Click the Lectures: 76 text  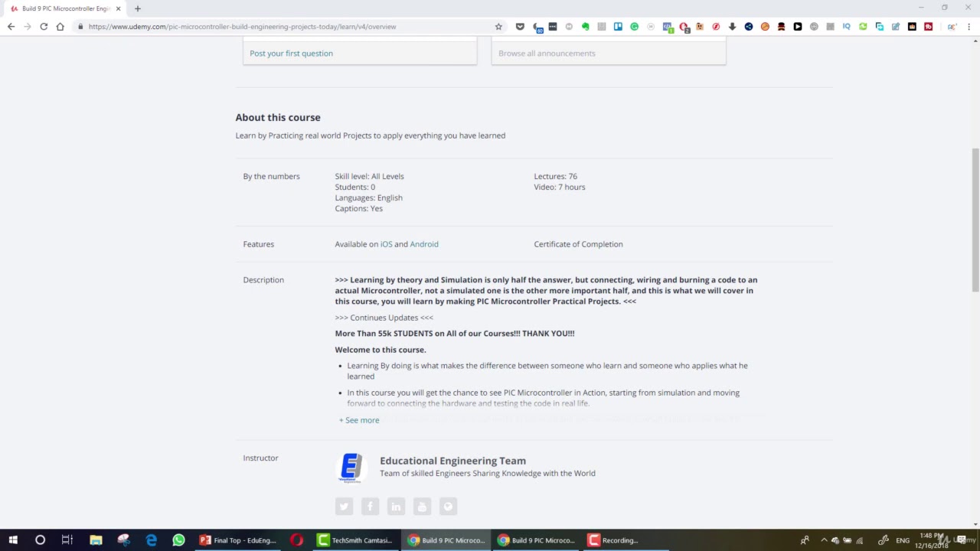click(555, 177)
